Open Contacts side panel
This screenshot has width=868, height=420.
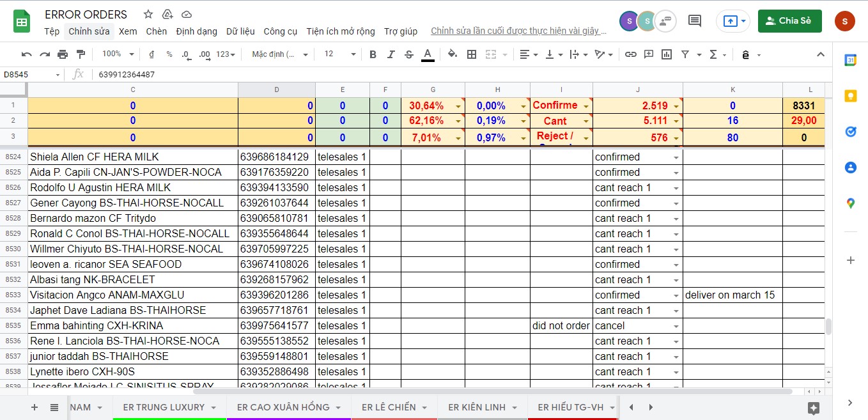[850, 167]
